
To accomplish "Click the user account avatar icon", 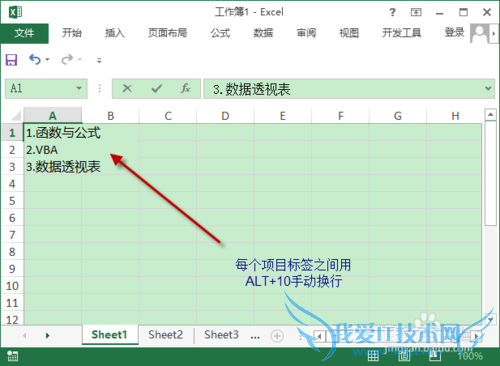I will click(479, 33).
